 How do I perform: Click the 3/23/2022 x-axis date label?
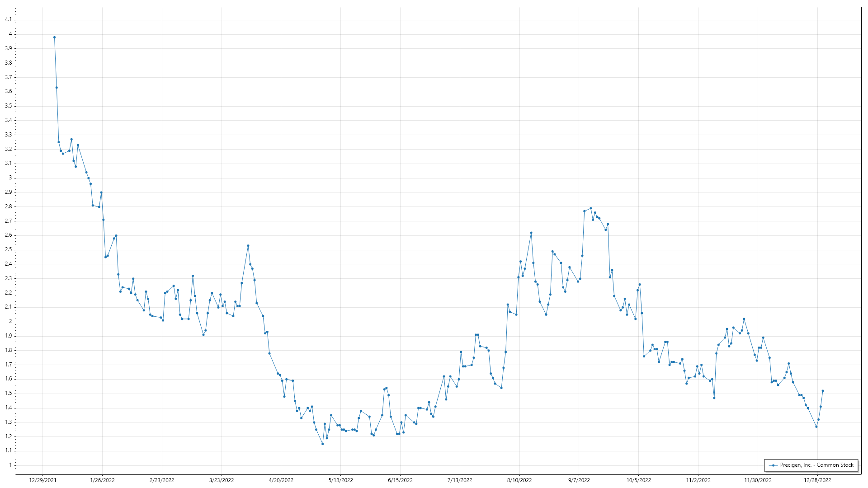[x=222, y=480]
